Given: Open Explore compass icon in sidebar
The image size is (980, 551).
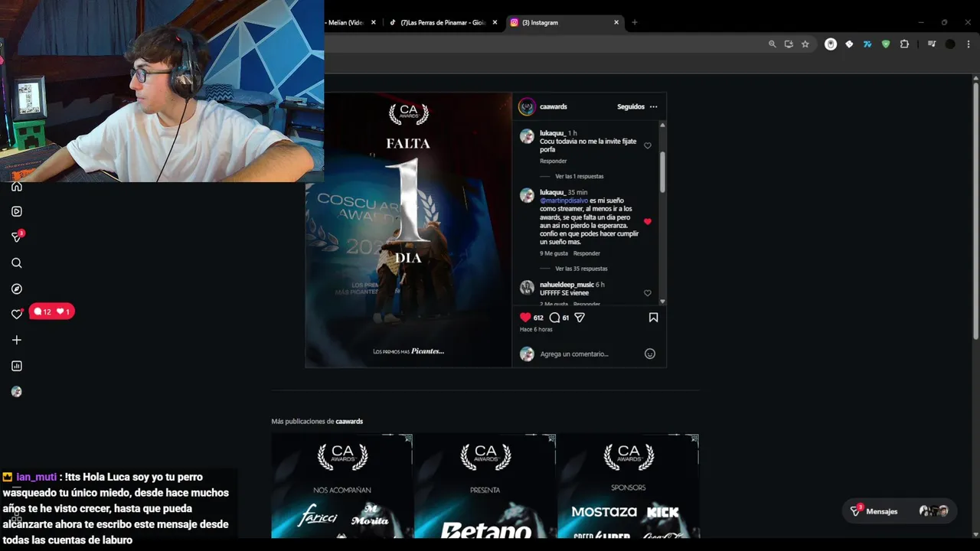Looking at the screenshot, I should tap(17, 289).
